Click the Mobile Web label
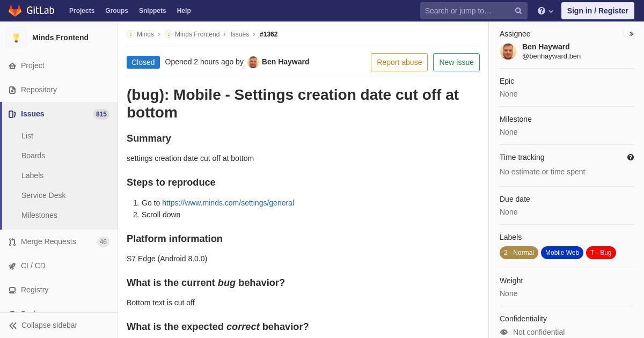This screenshot has height=338, width=644. click(562, 253)
